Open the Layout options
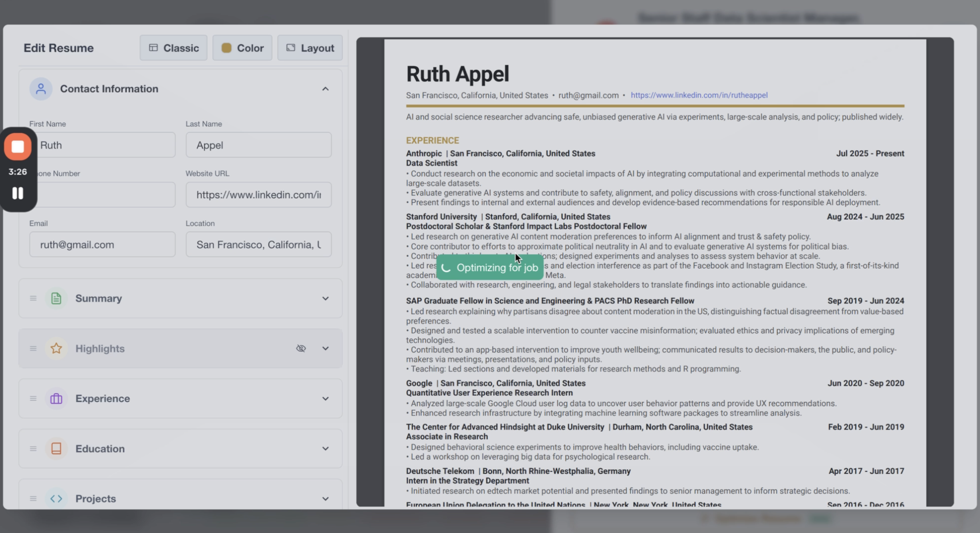Screen dimensions: 980x533 tap(310, 48)
